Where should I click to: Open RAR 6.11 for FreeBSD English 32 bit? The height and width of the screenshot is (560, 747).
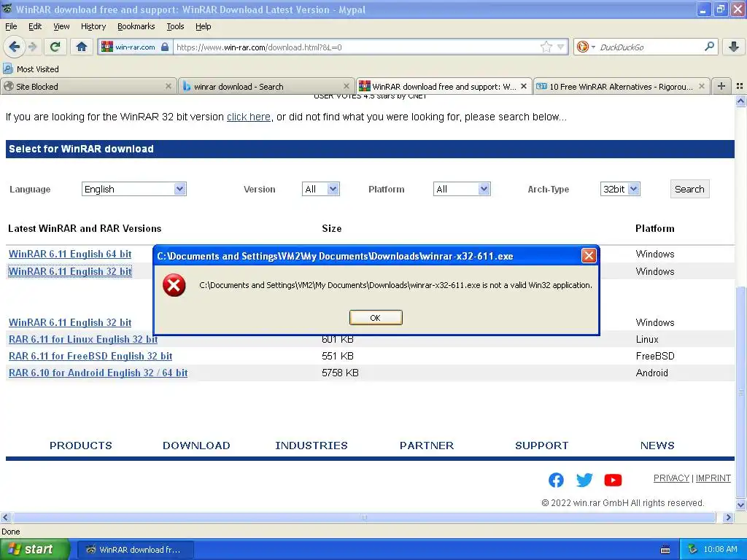(x=90, y=356)
